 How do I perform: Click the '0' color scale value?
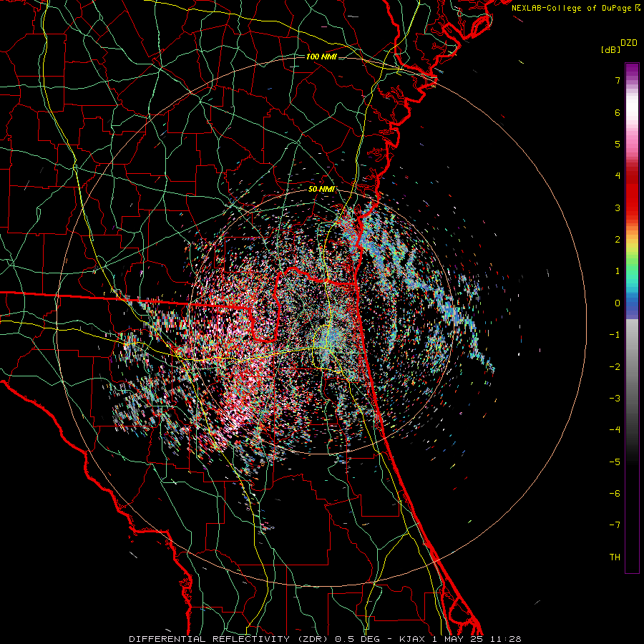coord(618,303)
